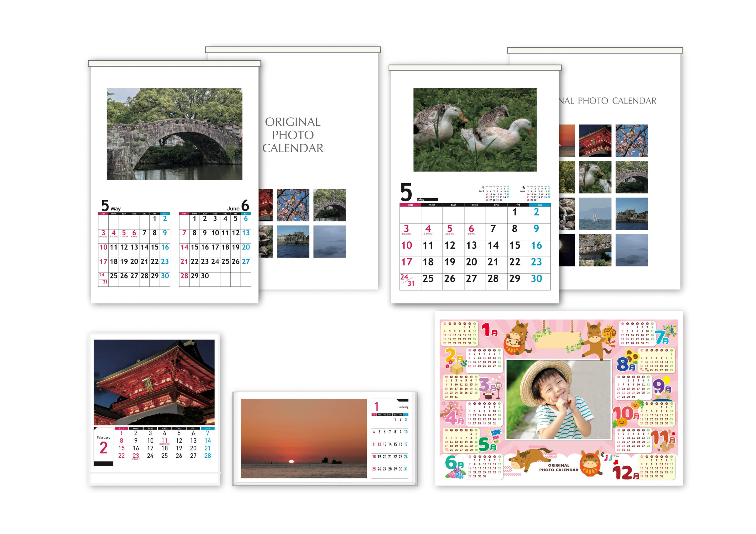The image size is (756, 534).
Task: Click the misty blue thumbnail on left cover
Action: (x=329, y=241)
